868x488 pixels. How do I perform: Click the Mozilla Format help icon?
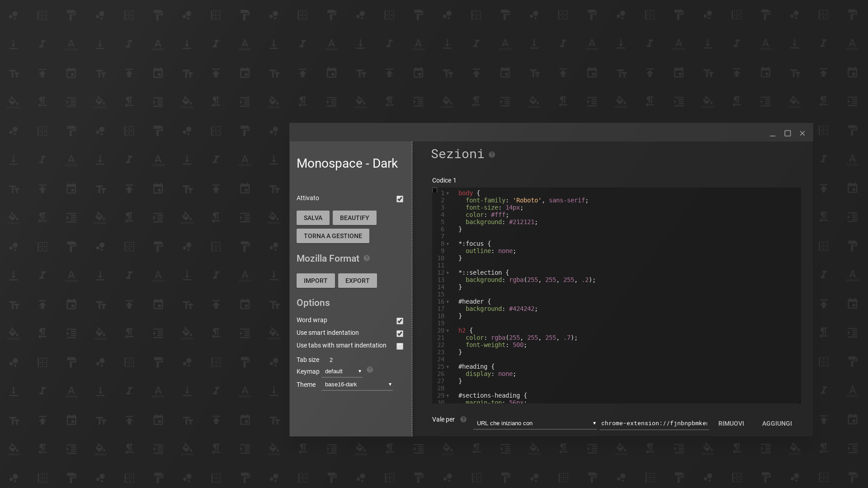click(366, 258)
